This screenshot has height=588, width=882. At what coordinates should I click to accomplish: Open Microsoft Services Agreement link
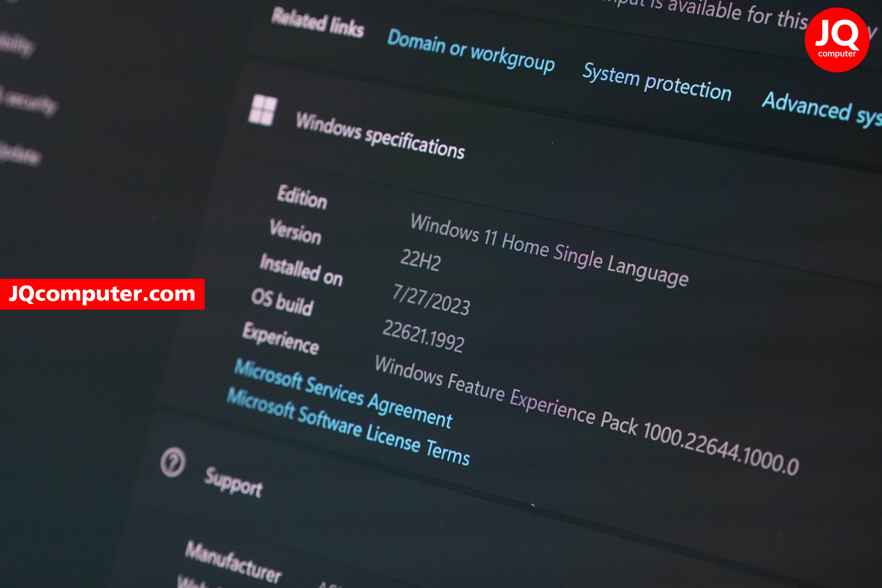click(343, 393)
